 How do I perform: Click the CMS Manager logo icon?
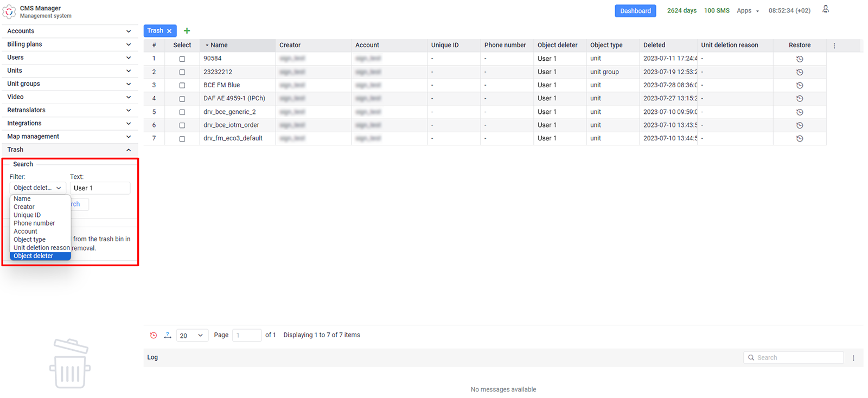pyautogui.click(x=9, y=11)
